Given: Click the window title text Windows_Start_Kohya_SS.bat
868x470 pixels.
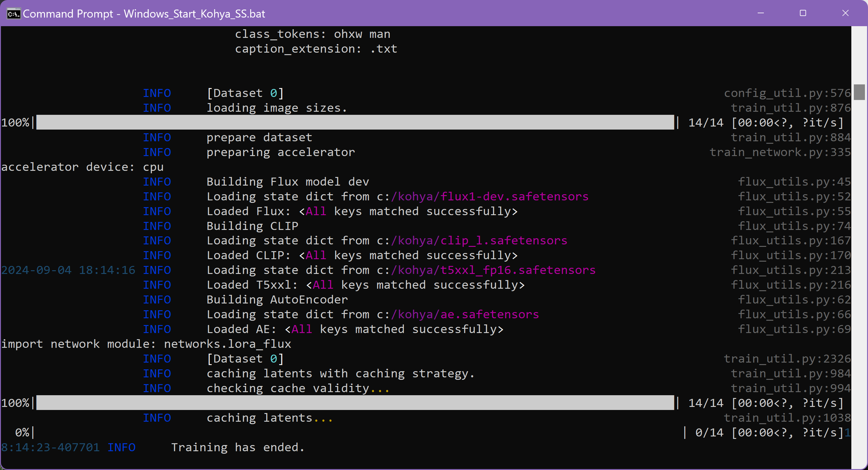Looking at the screenshot, I should pos(194,14).
